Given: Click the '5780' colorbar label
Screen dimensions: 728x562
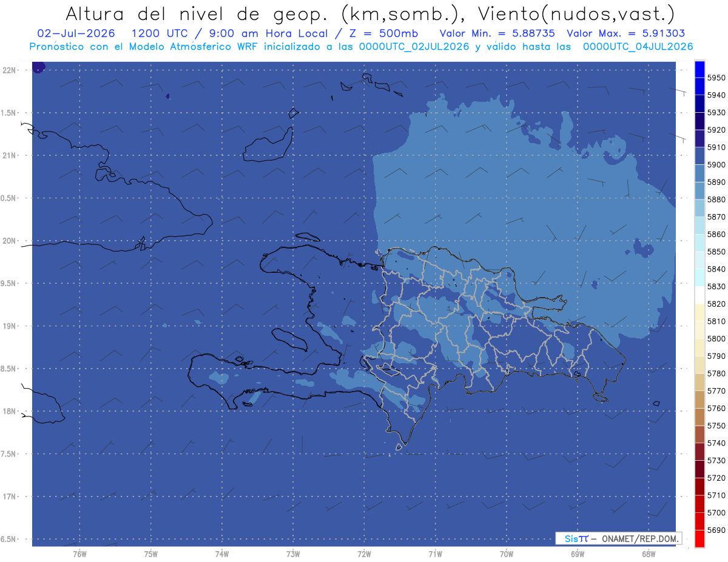Looking at the screenshot, I should point(716,373).
